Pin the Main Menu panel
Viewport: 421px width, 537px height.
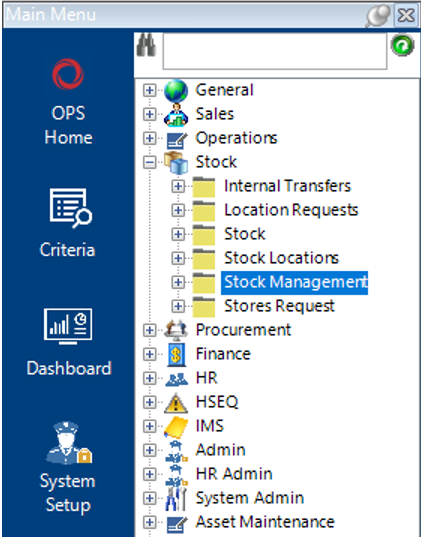378,15
